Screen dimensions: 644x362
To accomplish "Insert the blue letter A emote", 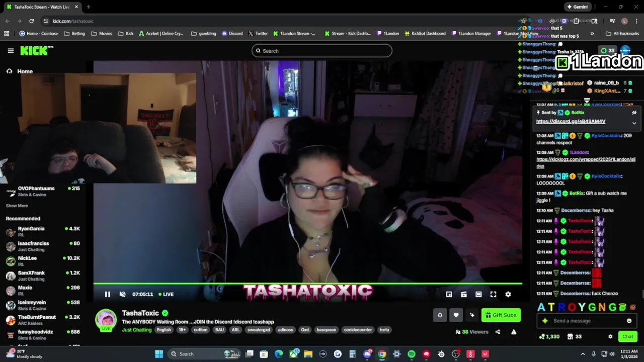I will [x=541, y=307].
